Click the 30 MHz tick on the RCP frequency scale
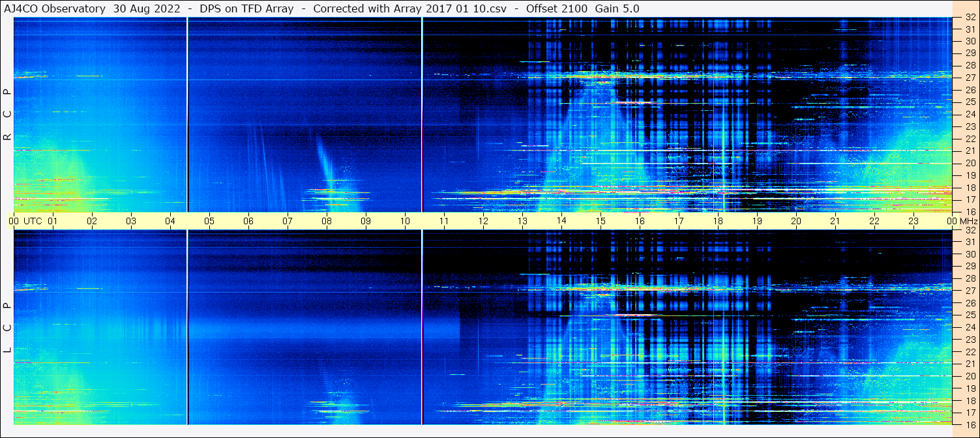The image size is (980, 438). (x=970, y=41)
